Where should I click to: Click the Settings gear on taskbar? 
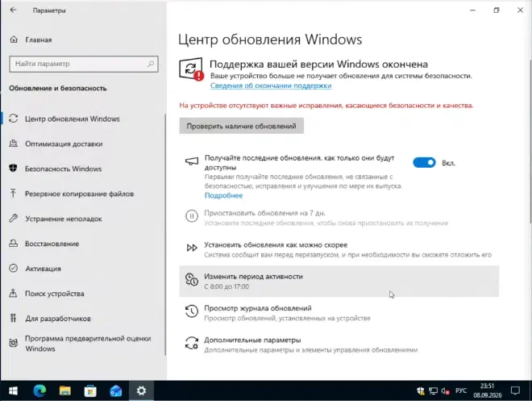coord(141,391)
